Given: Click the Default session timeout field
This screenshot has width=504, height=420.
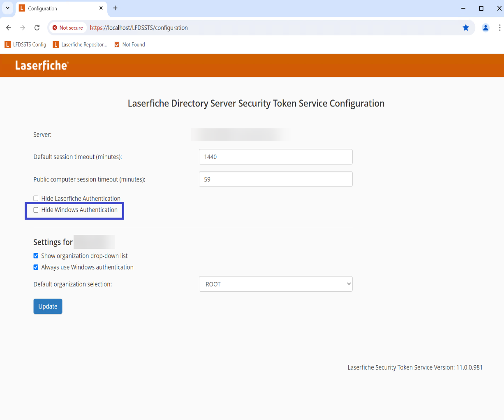Looking at the screenshot, I should coord(275,157).
